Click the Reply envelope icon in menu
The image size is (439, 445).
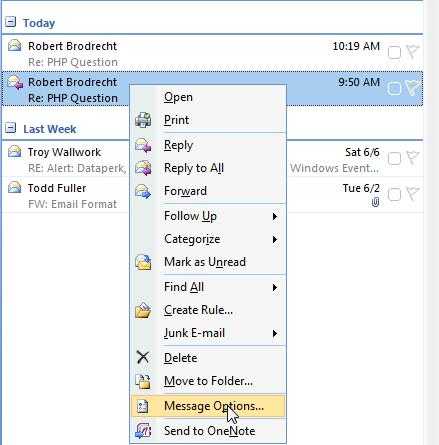click(x=143, y=145)
